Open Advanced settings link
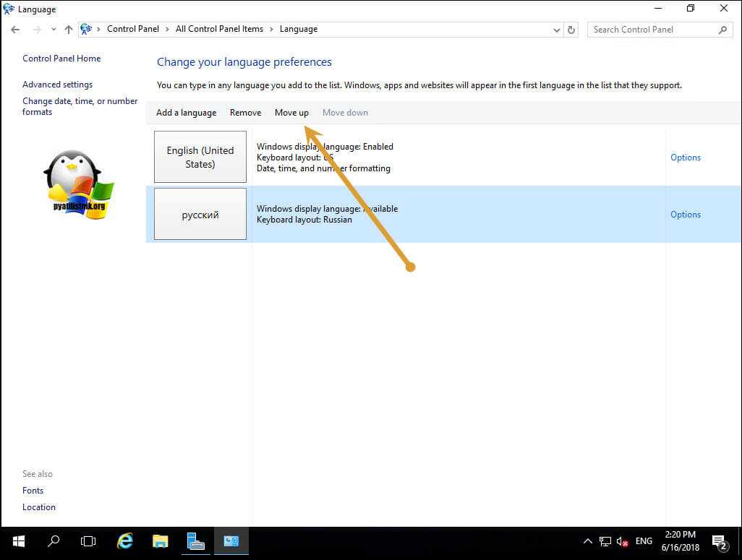This screenshot has width=742, height=560. click(x=57, y=85)
